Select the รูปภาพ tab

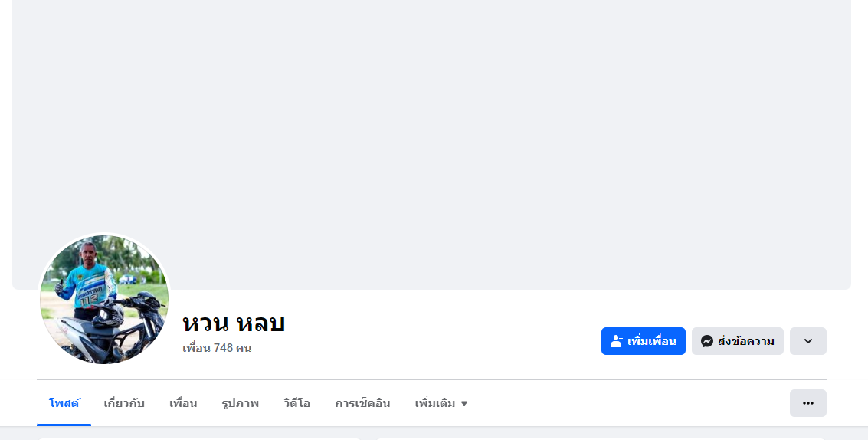point(240,403)
